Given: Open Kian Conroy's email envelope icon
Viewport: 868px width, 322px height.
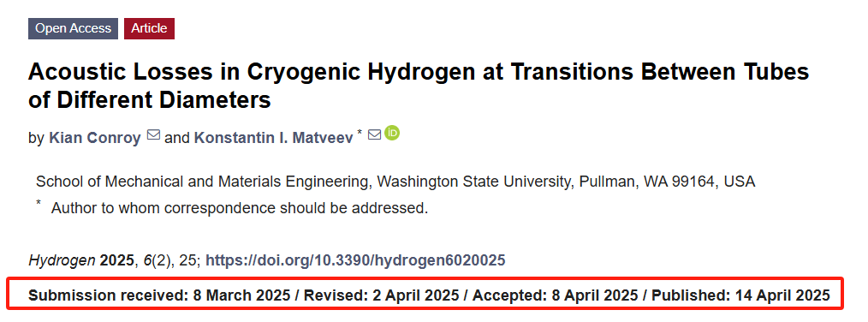Looking at the screenshot, I should click(153, 134).
